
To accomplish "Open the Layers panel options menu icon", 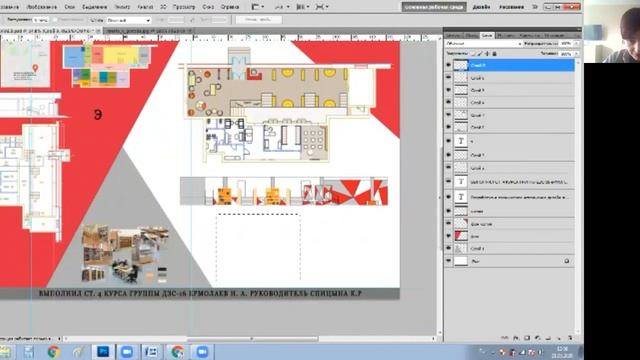I will click(x=578, y=36).
